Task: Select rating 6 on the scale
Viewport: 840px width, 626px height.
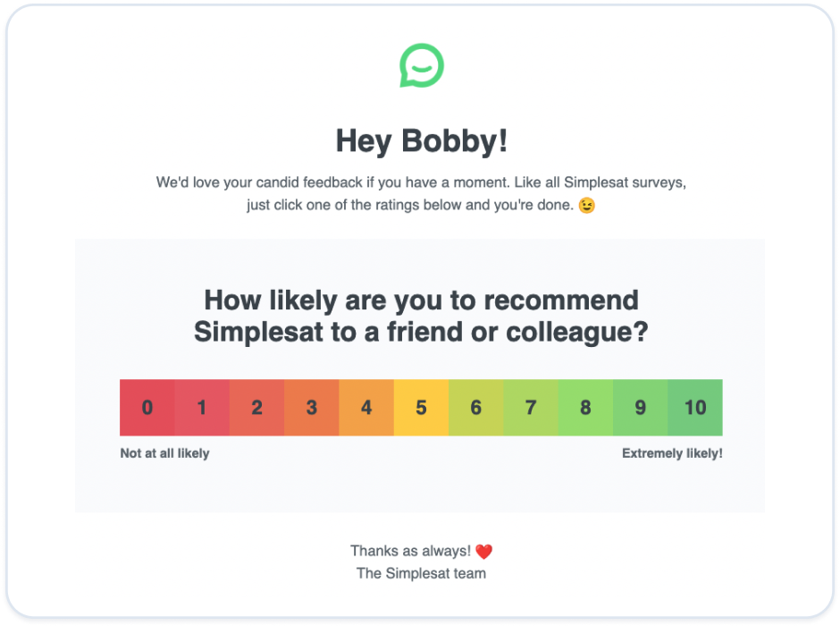Action: pyautogui.click(x=475, y=408)
